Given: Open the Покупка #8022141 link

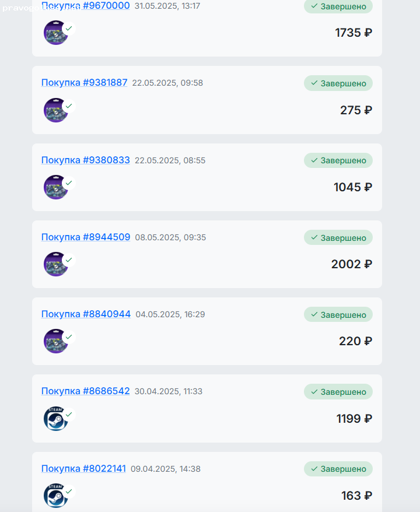Looking at the screenshot, I should coord(83,468).
